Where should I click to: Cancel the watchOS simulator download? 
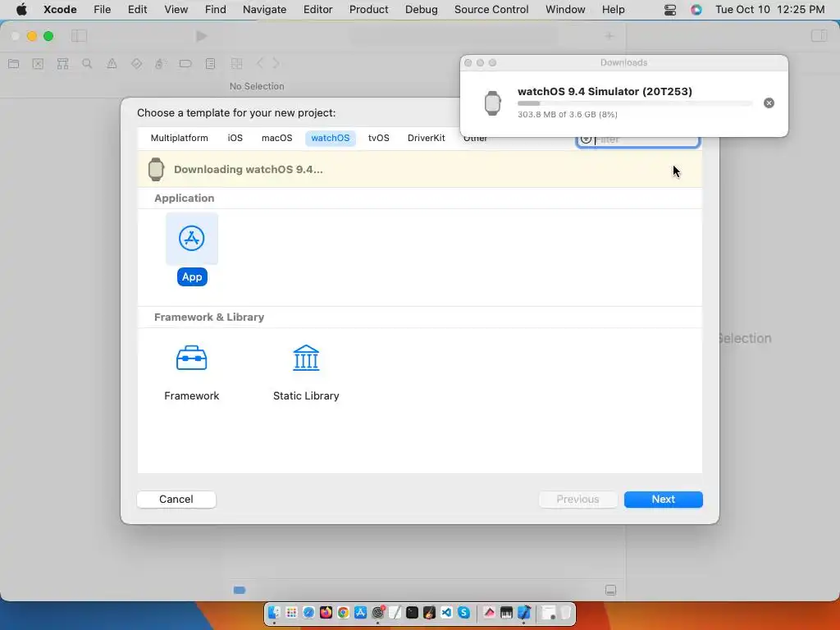coord(769,103)
